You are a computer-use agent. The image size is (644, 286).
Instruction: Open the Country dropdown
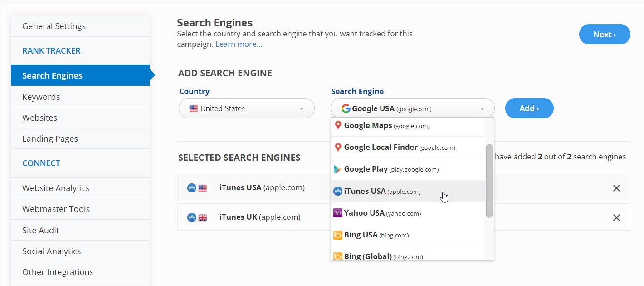tap(247, 108)
